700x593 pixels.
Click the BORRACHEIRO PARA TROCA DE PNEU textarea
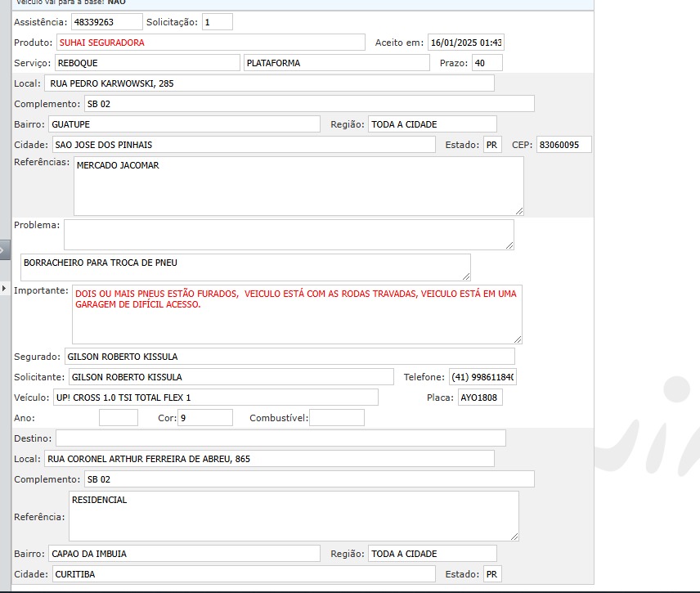tap(245, 267)
